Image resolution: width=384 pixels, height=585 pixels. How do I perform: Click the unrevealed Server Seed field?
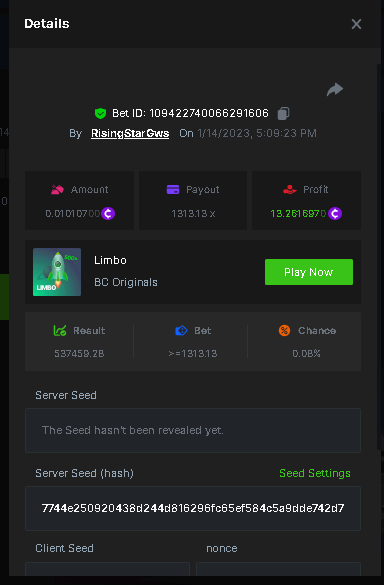pyautogui.click(x=193, y=430)
